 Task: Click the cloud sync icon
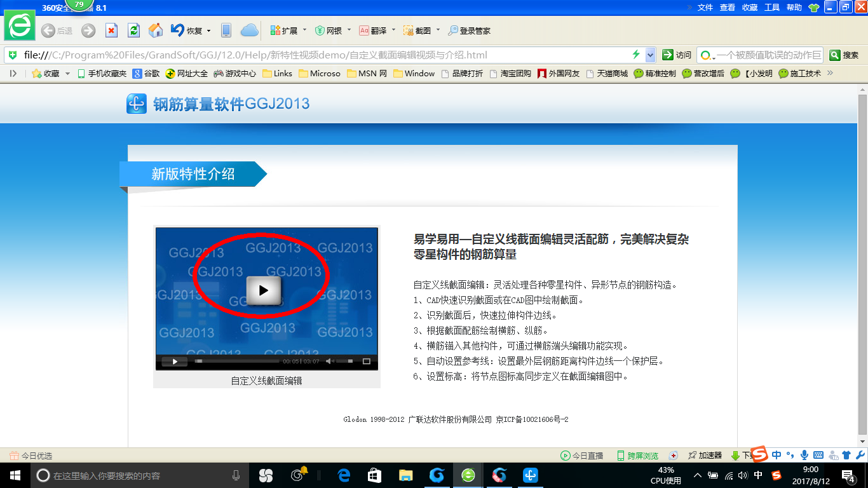click(x=250, y=30)
